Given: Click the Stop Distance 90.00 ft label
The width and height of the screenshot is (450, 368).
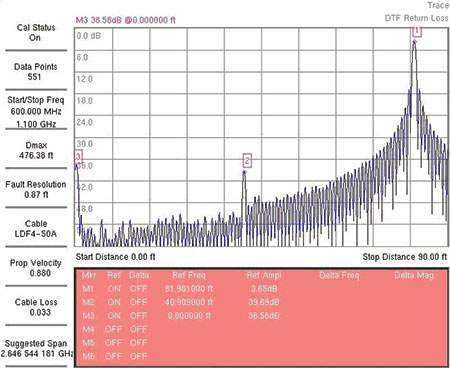Looking at the screenshot, I should click(405, 257).
